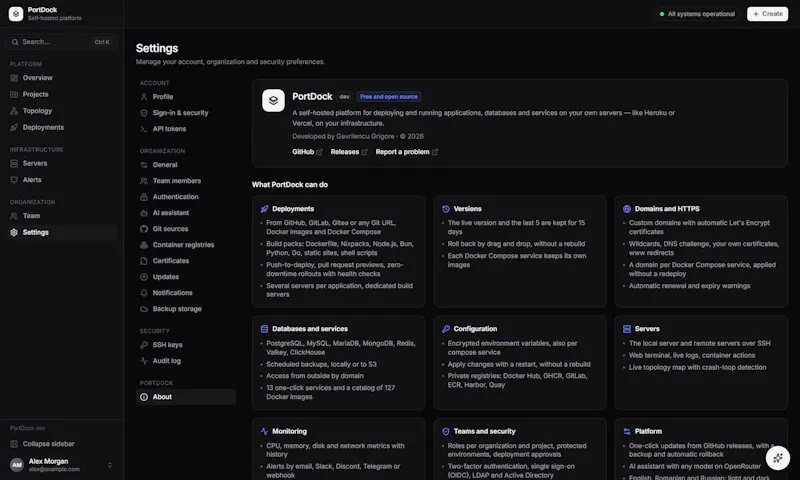Click the Team people icon in sidebar
This screenshot has height=480, width=800.
tap(14, 216)
